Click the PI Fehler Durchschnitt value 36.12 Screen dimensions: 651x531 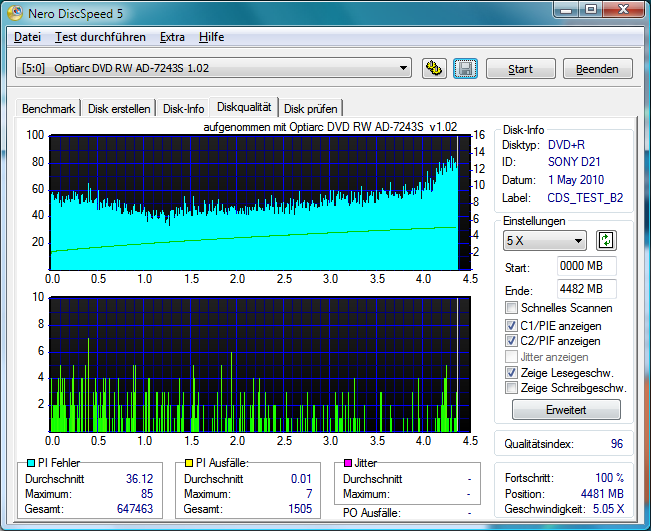(140, 479)
